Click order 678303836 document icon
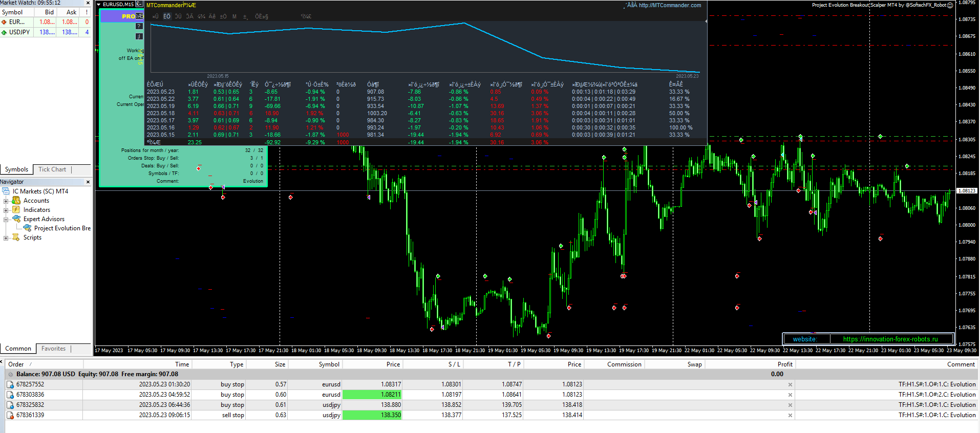This screenshot has width=980, height=433. [x=10, y=395]
